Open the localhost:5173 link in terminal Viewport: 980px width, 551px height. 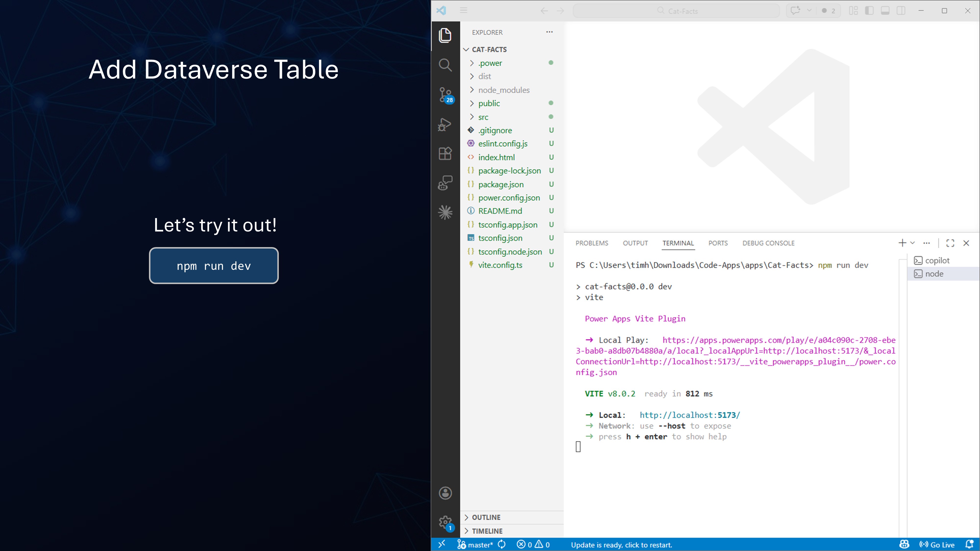(690, 415)
